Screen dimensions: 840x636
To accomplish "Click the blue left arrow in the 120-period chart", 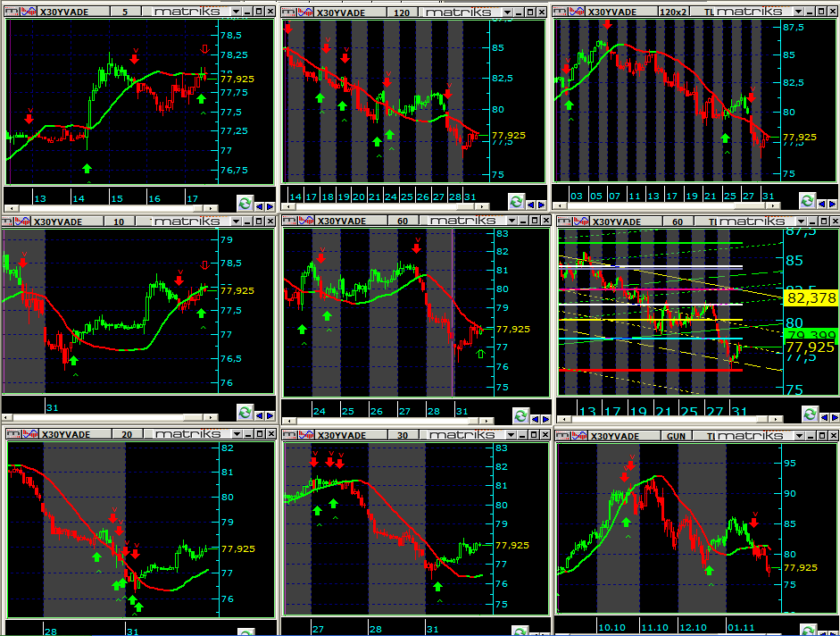I will [x=534, y=204].
